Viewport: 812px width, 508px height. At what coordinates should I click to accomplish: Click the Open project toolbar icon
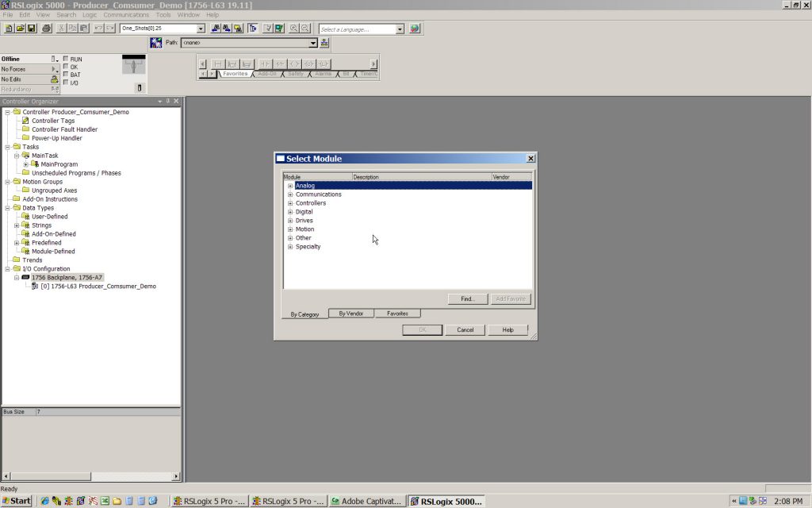(20, 28)
